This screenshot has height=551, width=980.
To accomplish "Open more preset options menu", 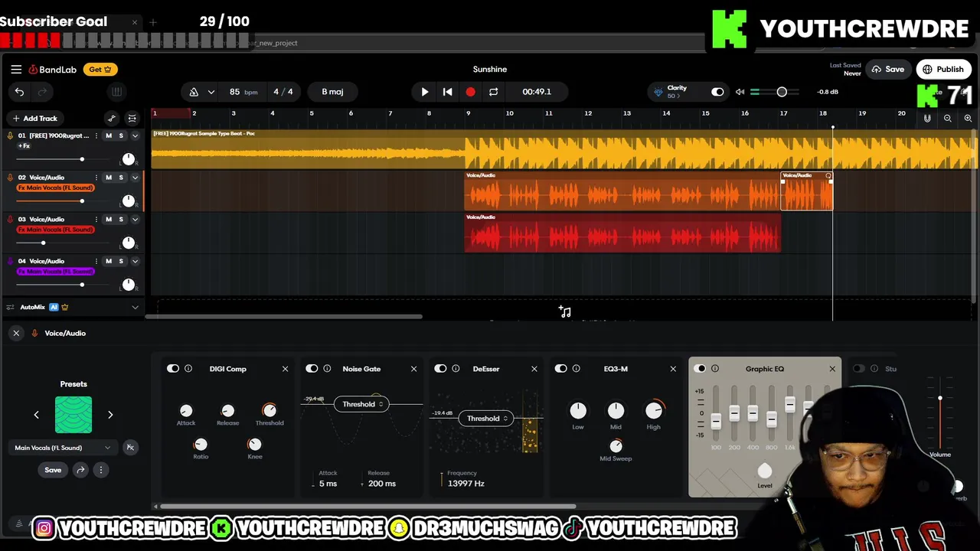I will tap(100, 470).
